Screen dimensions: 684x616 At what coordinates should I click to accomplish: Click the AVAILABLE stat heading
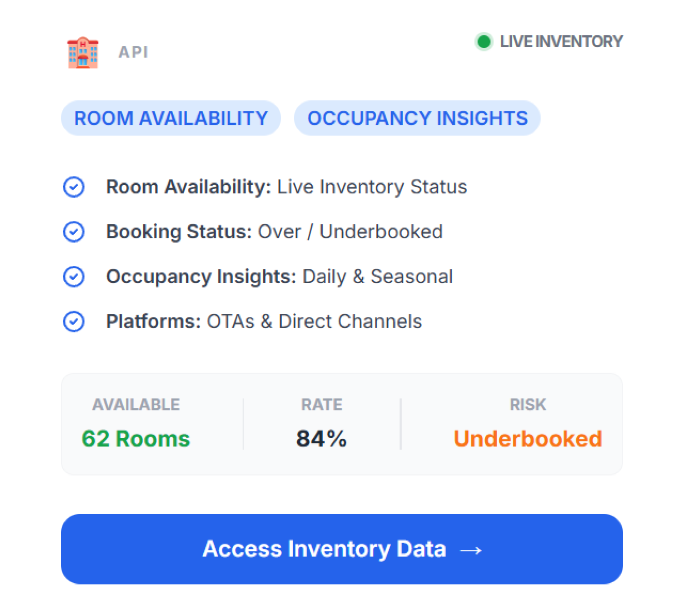point(136,405)
